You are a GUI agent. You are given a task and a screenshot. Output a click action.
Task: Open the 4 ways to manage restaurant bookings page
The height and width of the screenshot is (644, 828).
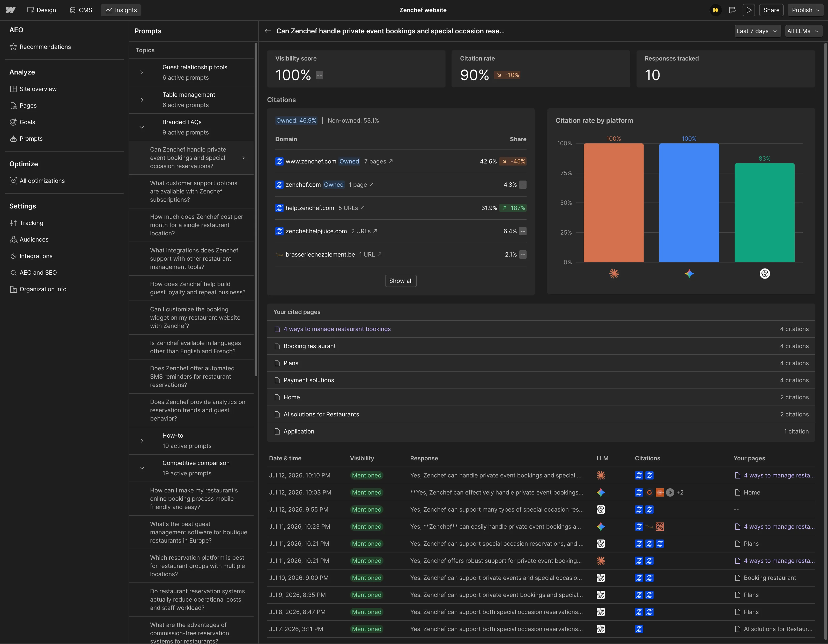337,329
